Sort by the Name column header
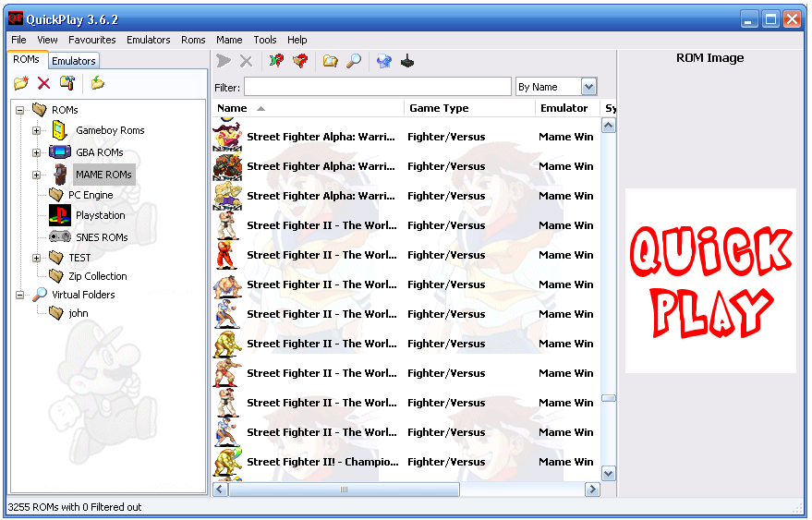This screenshot has height=520, width=812. point(309,108)
